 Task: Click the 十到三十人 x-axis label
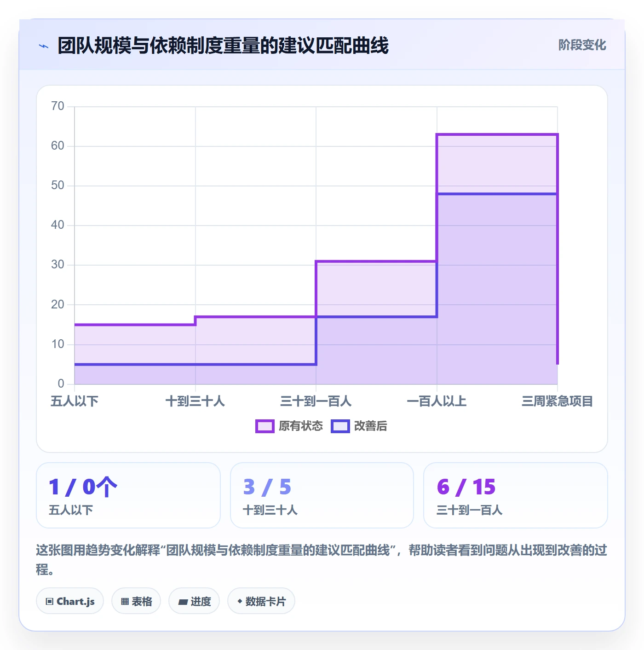pos(195,401)
